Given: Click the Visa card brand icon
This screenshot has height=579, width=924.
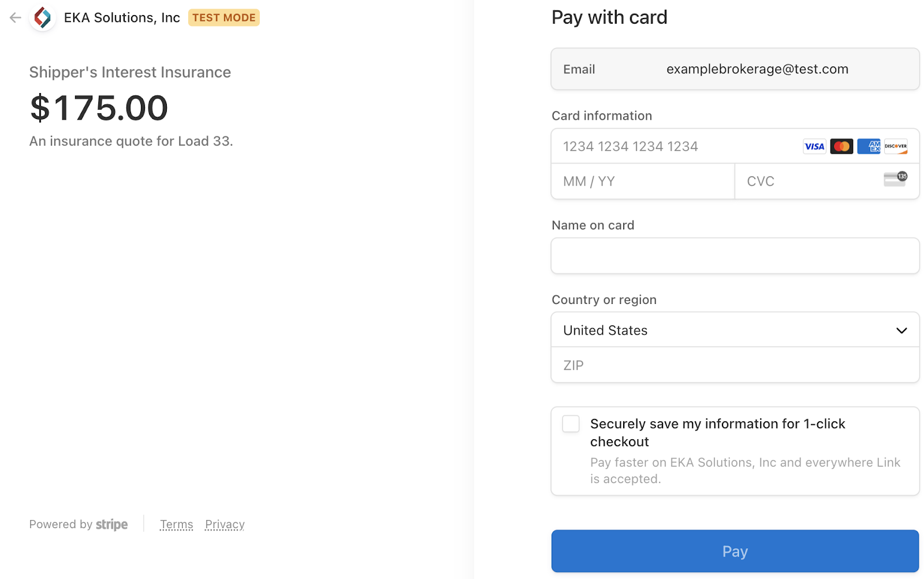Looking at the screenshot, I should coord(814,146).
